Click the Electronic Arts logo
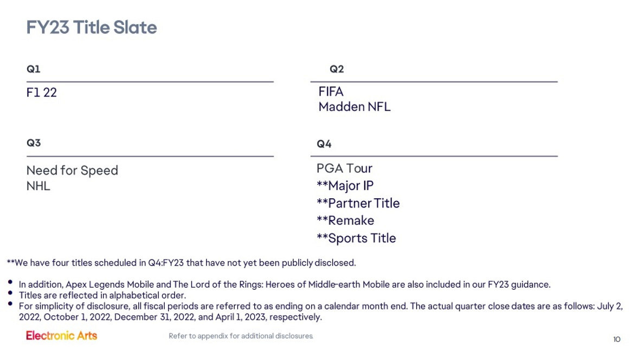 click(x=61, y=335)
